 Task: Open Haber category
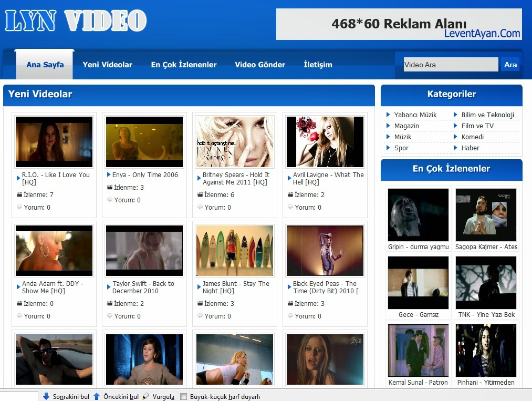pos(470,148)
